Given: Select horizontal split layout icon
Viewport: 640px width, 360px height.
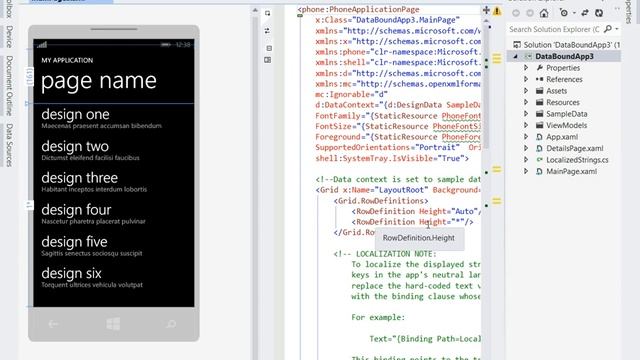Looking at the screenshot, I should 269,48.
